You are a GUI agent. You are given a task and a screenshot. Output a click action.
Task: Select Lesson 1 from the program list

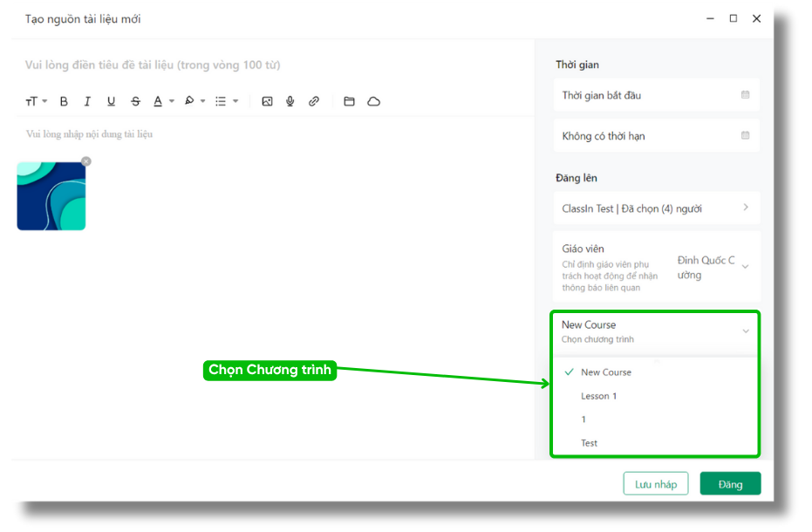[599, 396]
